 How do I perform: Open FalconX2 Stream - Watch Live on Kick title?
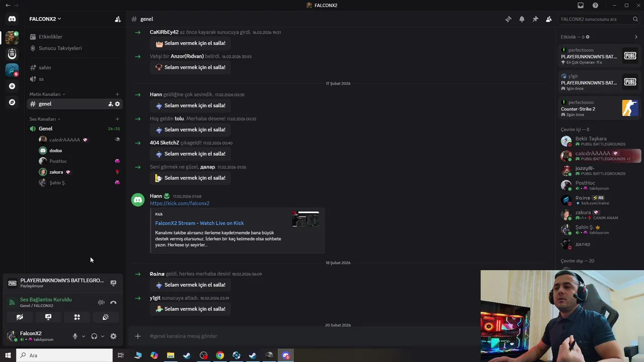click(x=199, y=223)
